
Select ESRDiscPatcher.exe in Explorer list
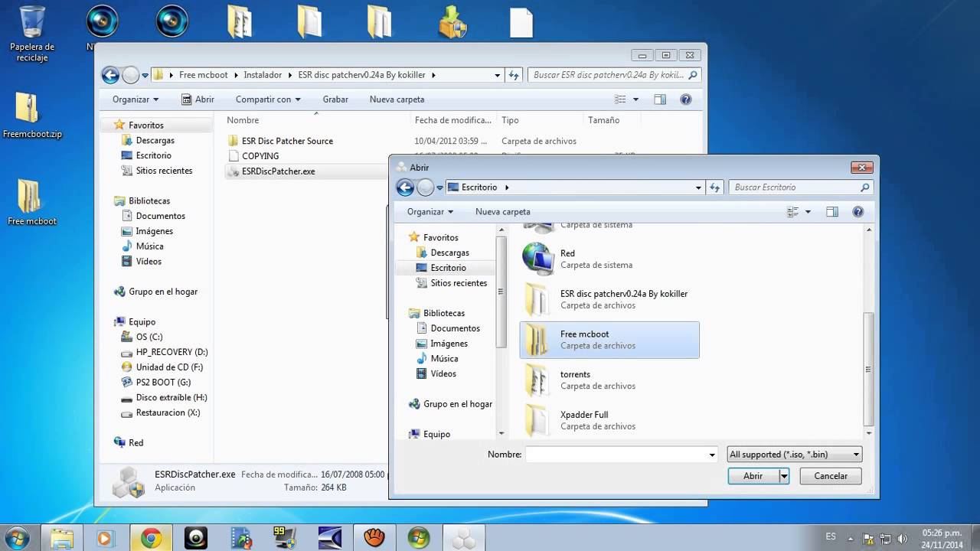(279, 171)
